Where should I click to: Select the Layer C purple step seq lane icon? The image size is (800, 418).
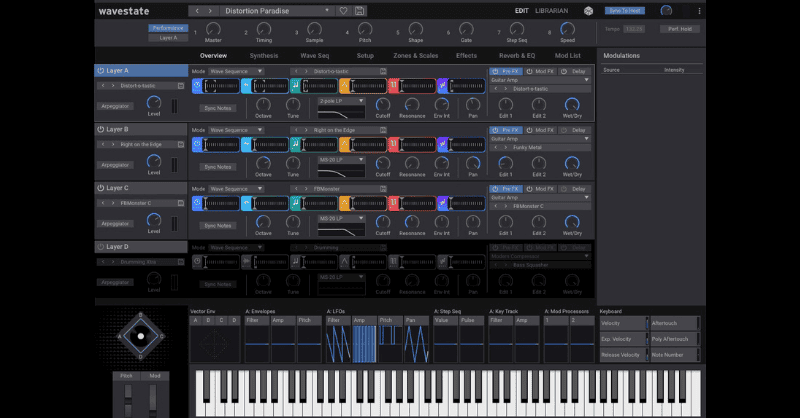pos(442,203)
